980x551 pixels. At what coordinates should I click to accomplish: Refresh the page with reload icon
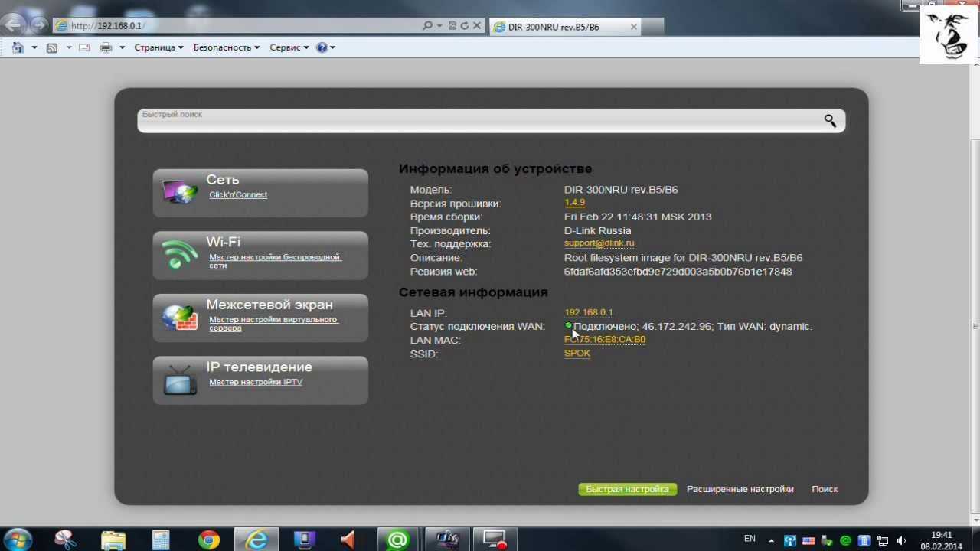pyautogui.click(x=464, y=25)
